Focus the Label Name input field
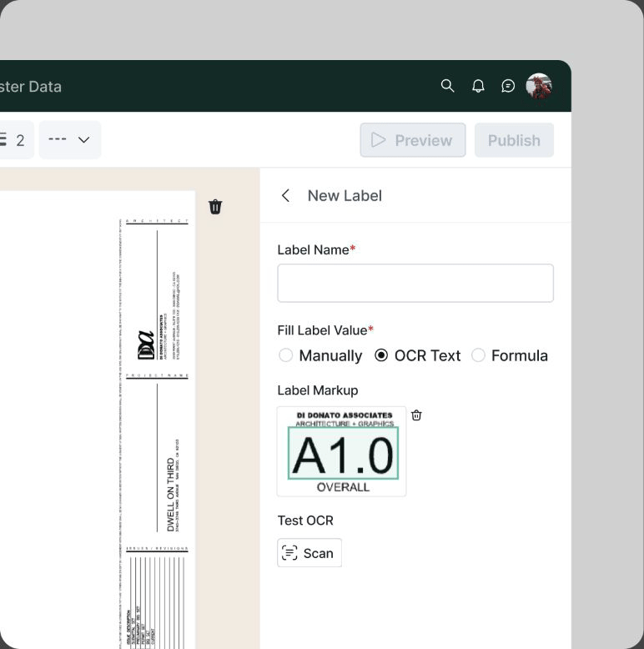Screen dimensions: 644x649 pos(415,283)
